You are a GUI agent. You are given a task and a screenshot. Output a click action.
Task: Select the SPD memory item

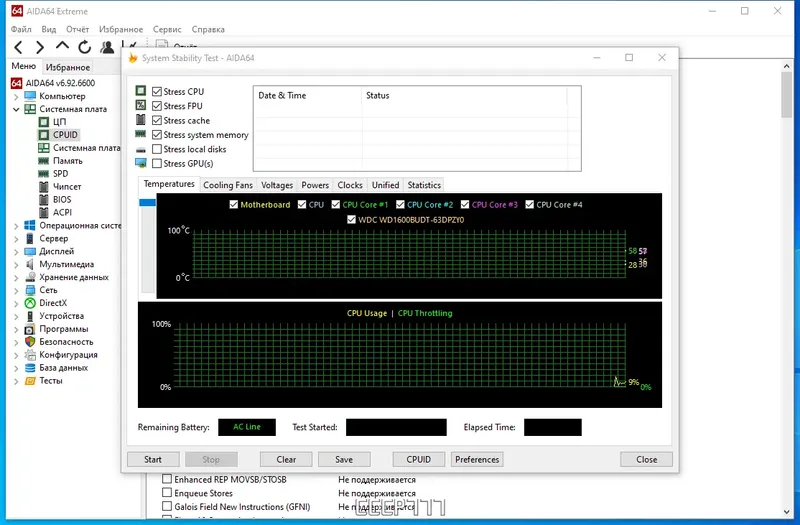(60, 173)
